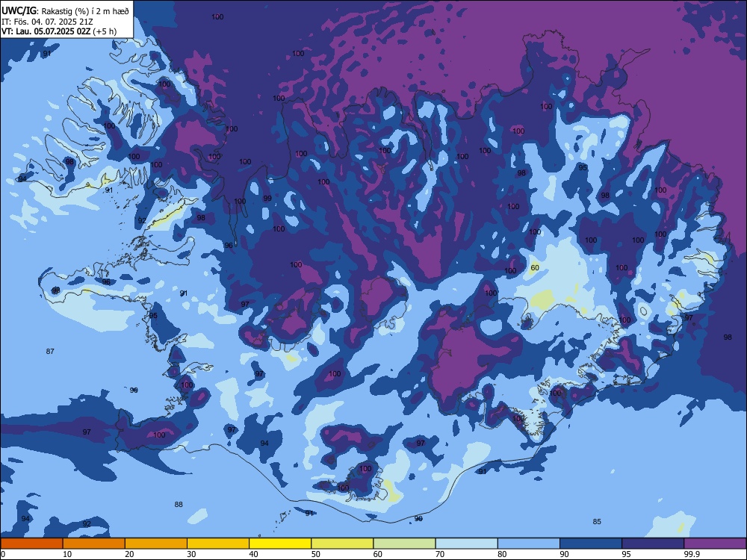Click the light blue 80–90 legend swatch
The image size is (747, 560).
point(529,543)
